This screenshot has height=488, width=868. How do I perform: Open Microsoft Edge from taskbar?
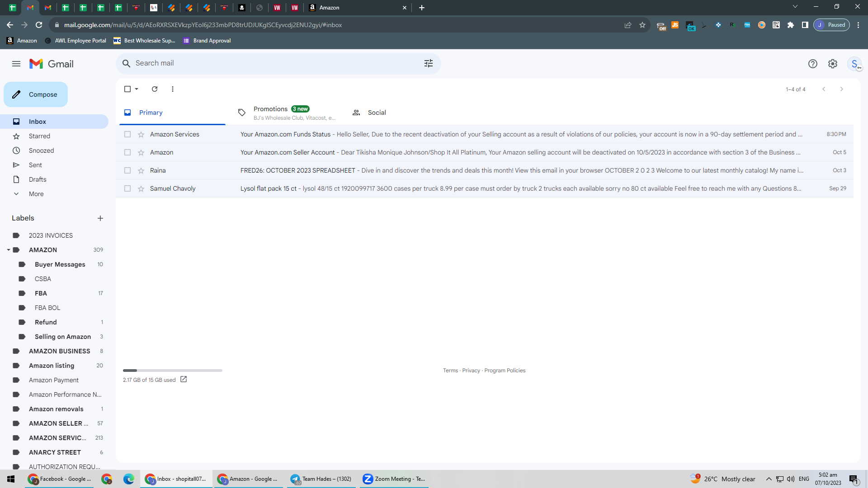click(x=129, y=479)
